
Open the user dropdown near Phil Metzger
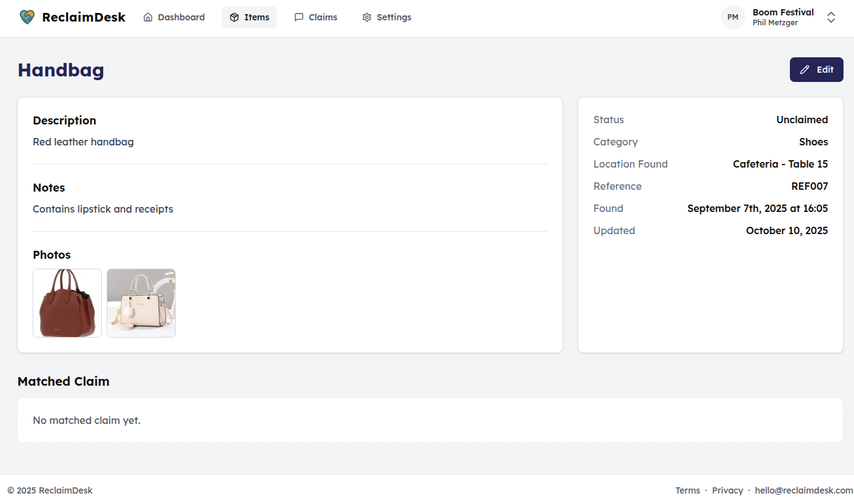coord(831,18)
